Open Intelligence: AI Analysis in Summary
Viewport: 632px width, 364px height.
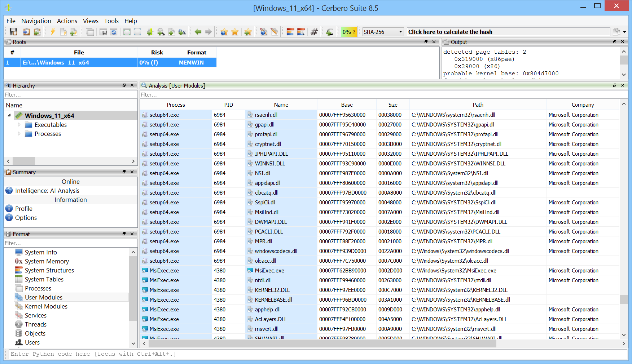pos(47,191)
